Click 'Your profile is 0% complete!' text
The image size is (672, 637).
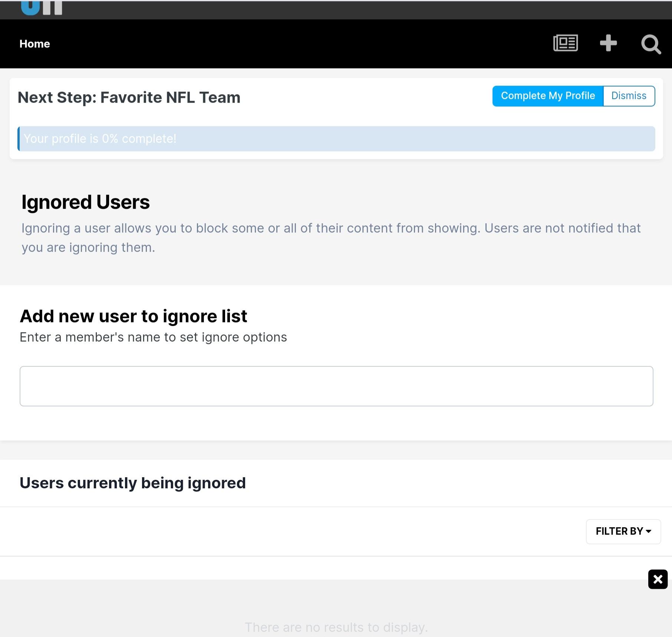point(100,139)
